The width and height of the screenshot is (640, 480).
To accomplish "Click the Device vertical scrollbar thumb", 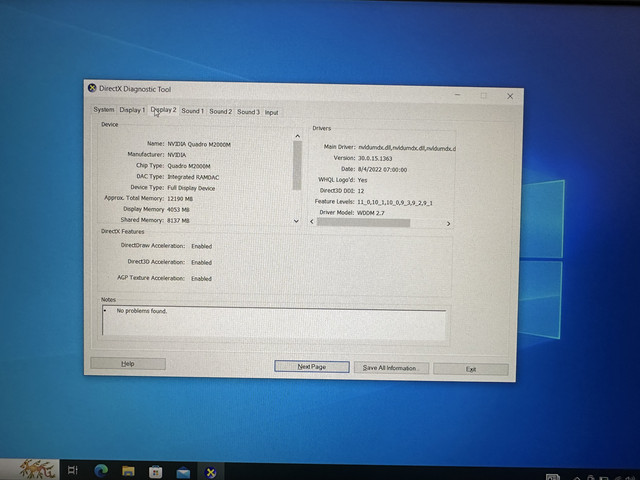I will coord(297,165).
